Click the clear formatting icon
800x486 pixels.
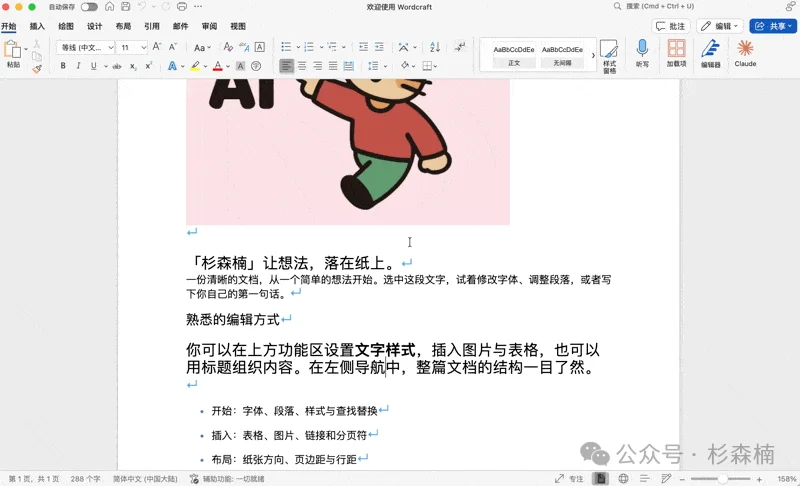pyautogui.click(x=228, y=47)
